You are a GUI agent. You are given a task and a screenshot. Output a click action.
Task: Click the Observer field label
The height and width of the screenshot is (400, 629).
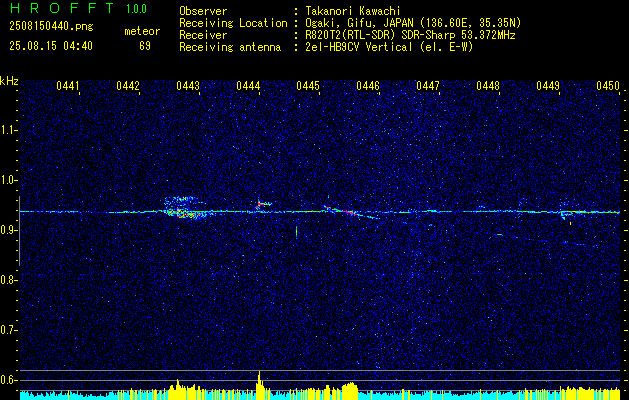point(203,11)
